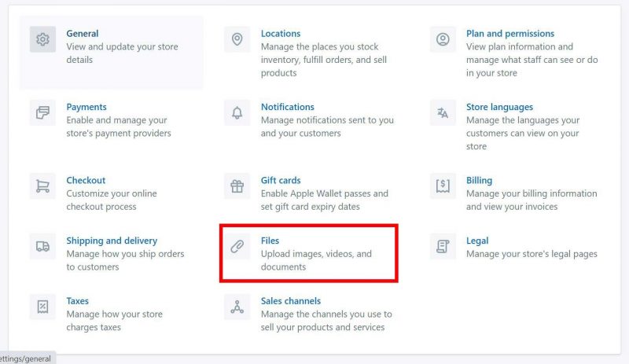Open the Store languages title link
This screenshot has height=364, width=629.
[499, 107]
